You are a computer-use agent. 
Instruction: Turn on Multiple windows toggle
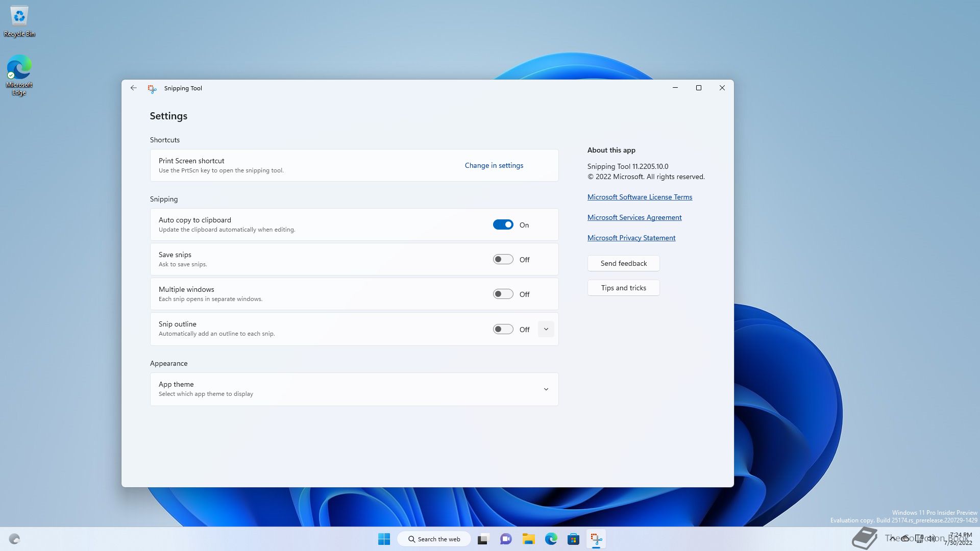[503, 294]
